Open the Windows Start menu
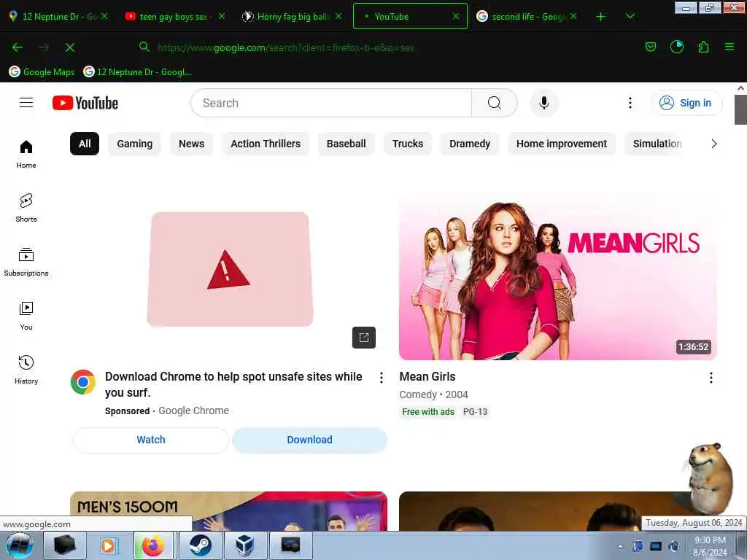This screenshot has height=560, width=747. (20, 545)
